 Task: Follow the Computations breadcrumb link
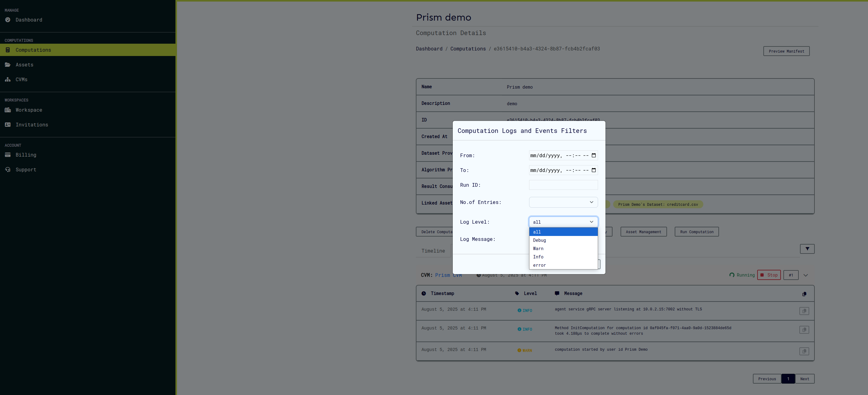click(468, 49)
